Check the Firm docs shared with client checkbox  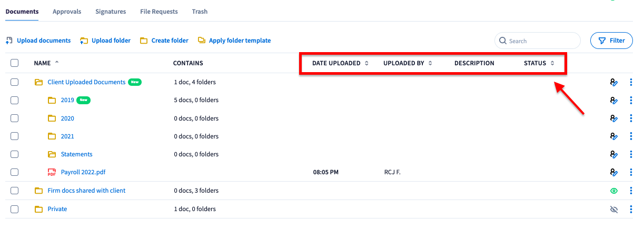15,191
